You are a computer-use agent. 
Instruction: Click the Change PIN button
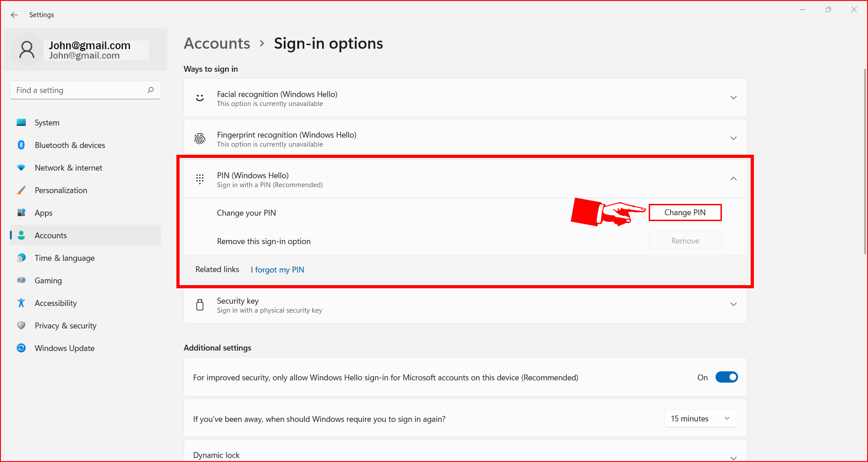coord(685,212)
